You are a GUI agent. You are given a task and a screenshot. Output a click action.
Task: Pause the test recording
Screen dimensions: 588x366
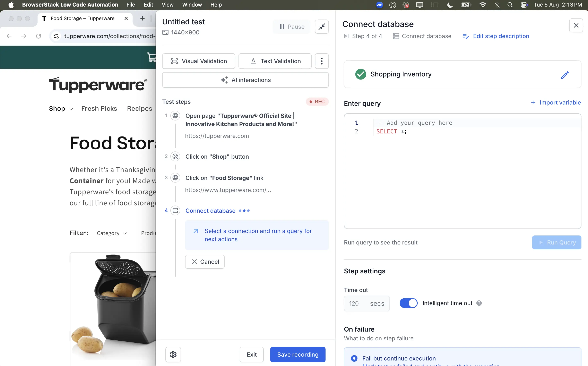(x=292, y=27)
